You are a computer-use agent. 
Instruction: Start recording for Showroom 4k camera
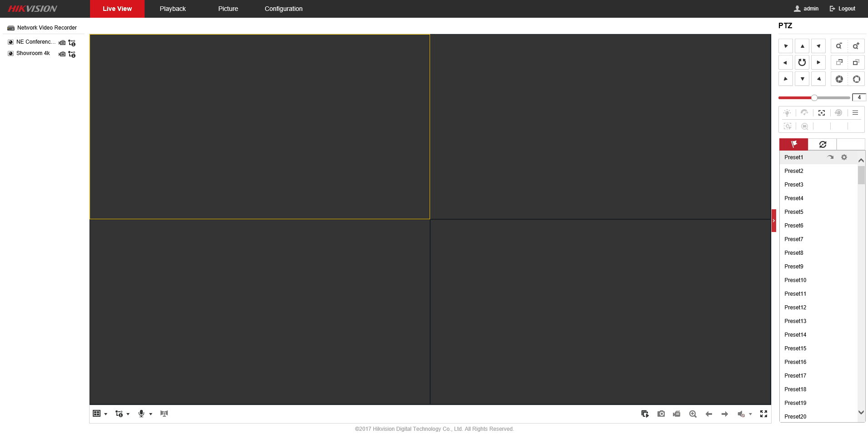pyautogui.click(x=62, y=54)
